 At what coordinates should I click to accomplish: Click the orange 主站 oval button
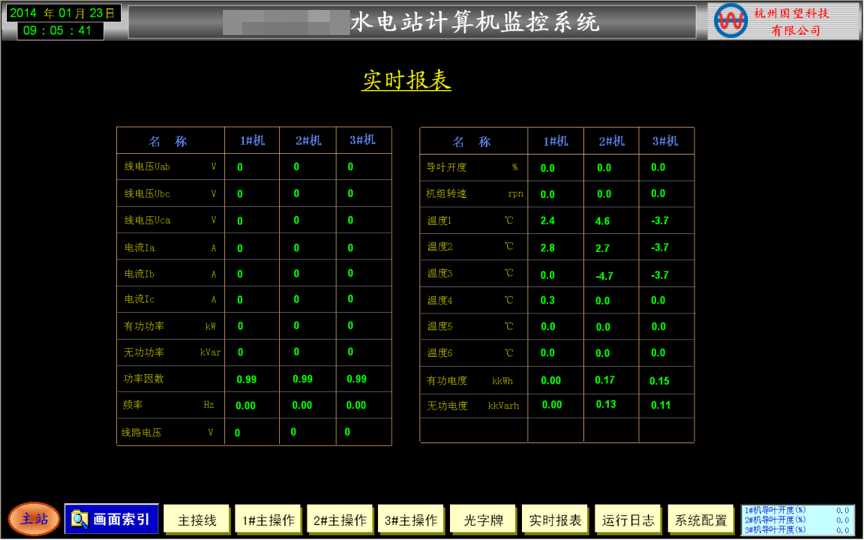point(34,518)
